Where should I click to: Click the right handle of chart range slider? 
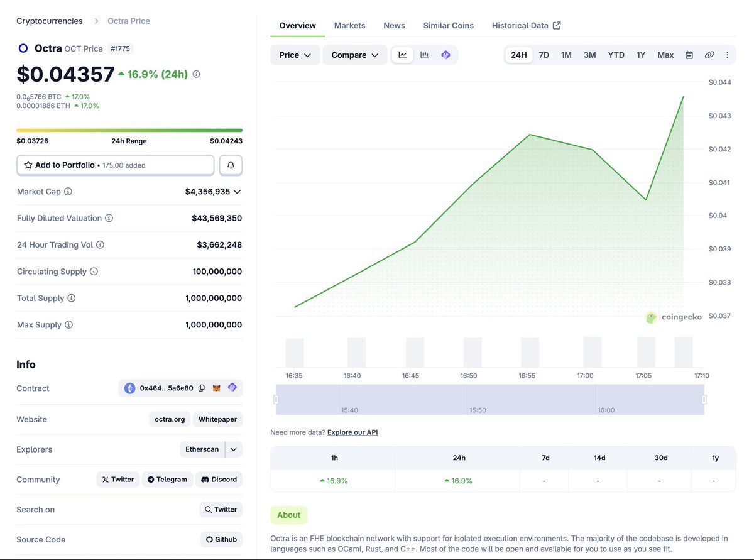[x=704, y=400]
